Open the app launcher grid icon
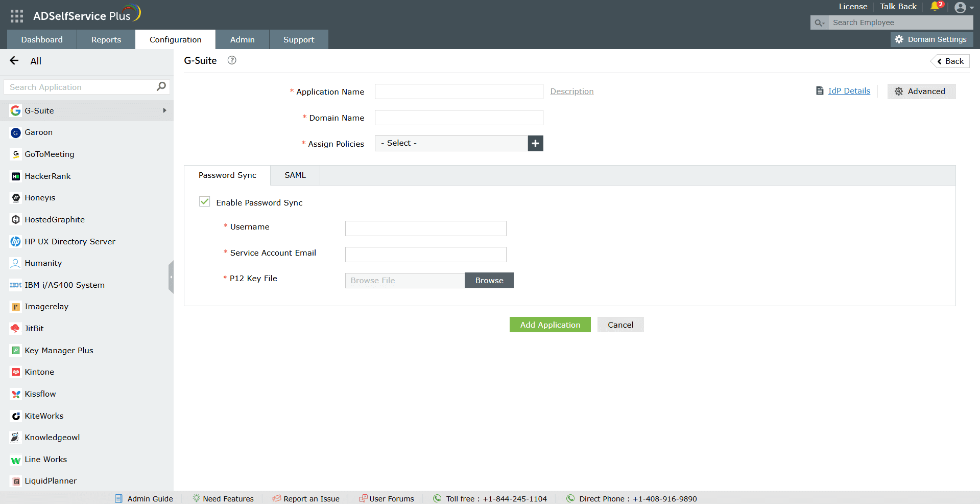This screenshot has width=980, height=504. tap(16, 15)
